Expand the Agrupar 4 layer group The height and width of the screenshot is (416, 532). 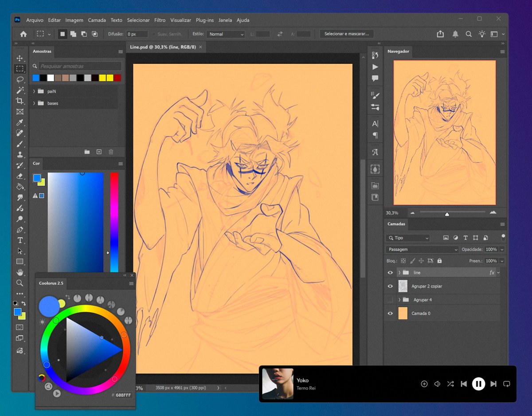tap(399, 300)
